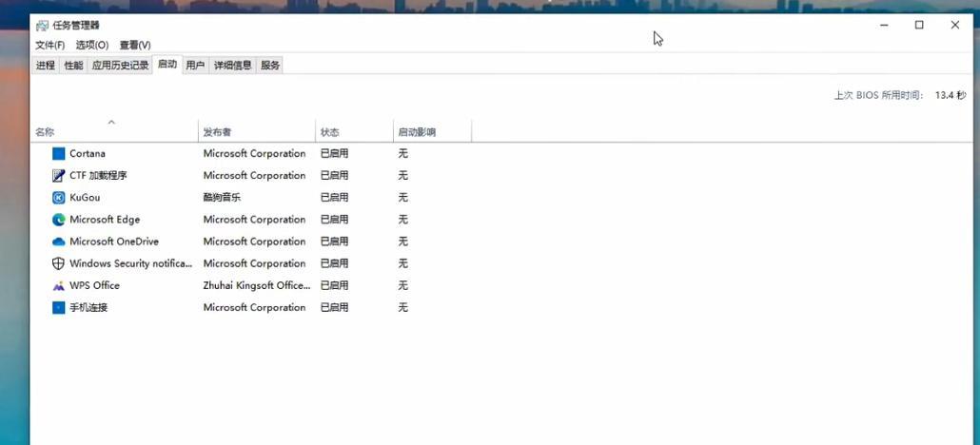
Task: Switch to the 用户 tab
Action: coord(196,65)
